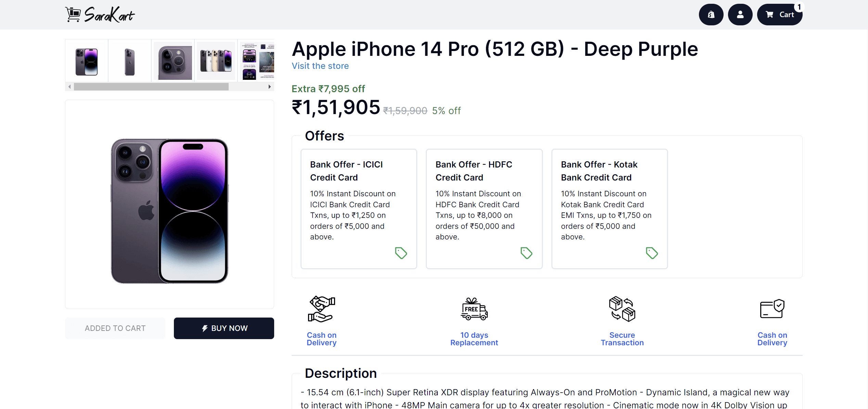
Task: Click the Kotak offer green tag icon
Action: pos(652,253)
